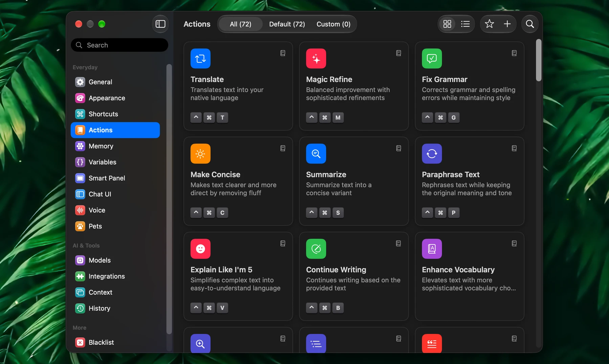This screenshot has width=609, height=364.
Task: Click the Fix Grammar shortcut G key badge
Action: coord(454,118)
